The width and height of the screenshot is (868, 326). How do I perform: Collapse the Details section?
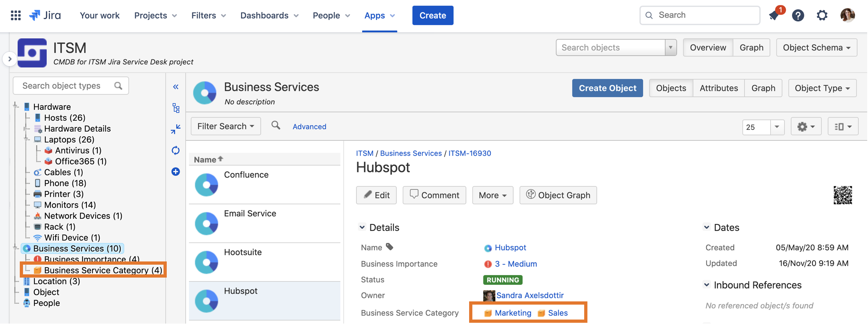coord(362,228)
